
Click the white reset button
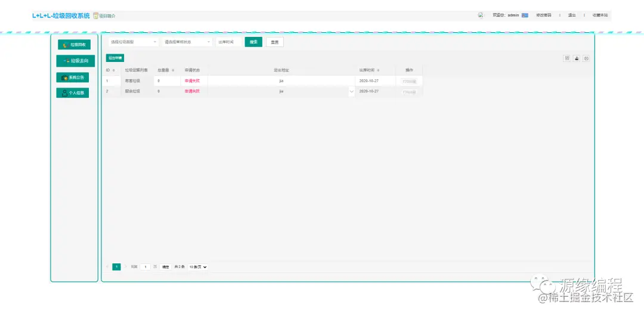pos(275,42)
